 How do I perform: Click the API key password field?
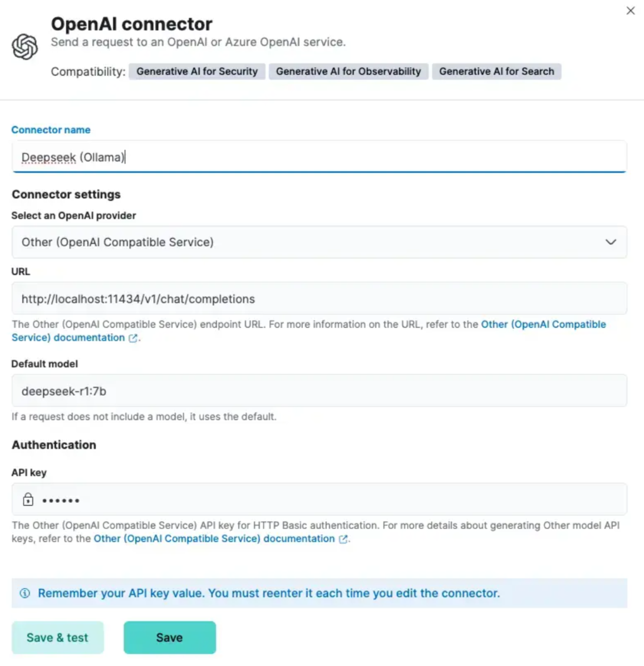click(x=328, y=500)
